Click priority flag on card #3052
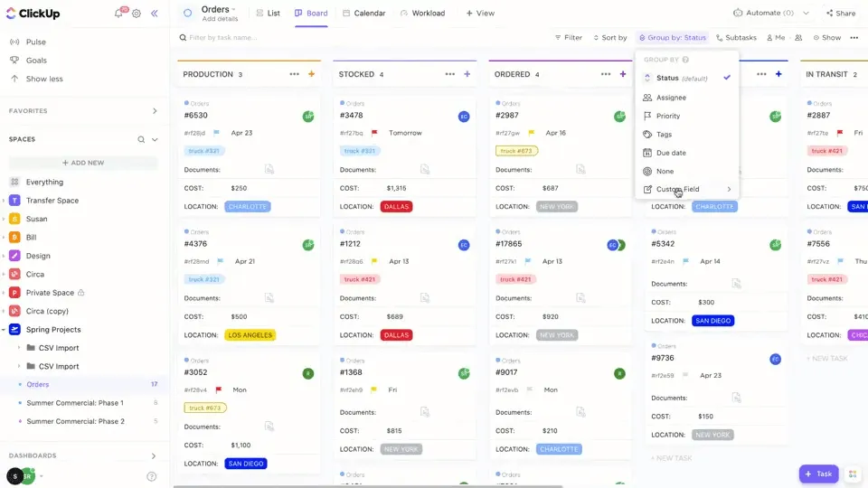The height and width of the screenshot is (488, 868). [219, 390]
